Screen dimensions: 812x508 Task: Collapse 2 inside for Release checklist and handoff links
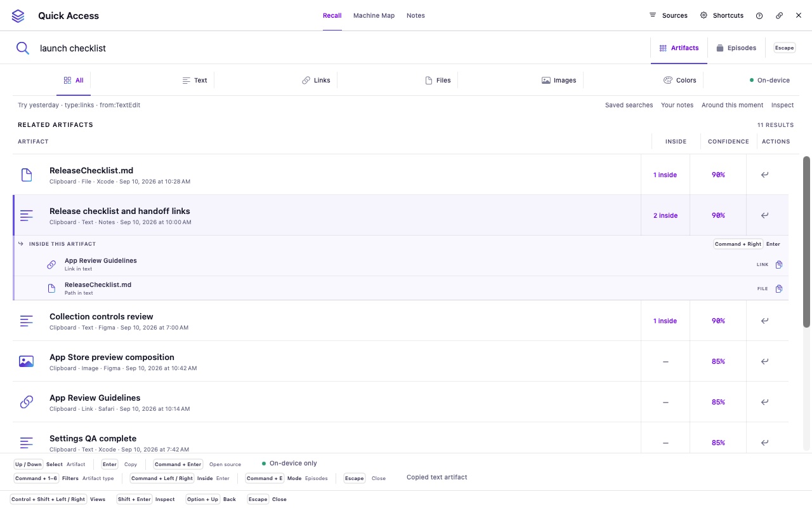coord(665,215)
